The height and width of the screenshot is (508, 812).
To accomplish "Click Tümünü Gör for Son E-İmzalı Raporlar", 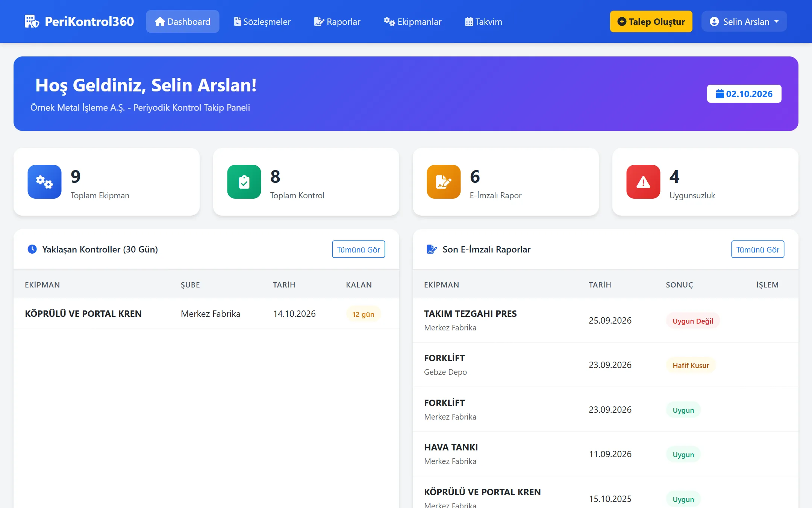I will point(757,249).
